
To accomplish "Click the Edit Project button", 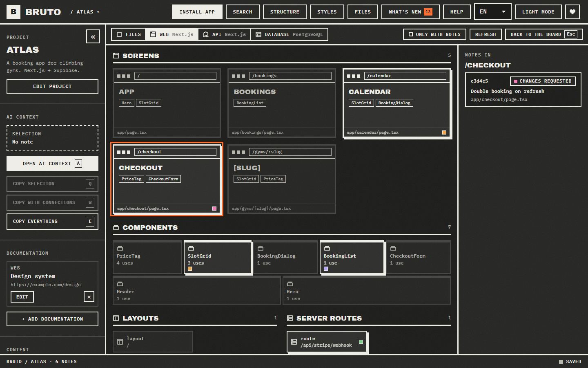I will tap(52, 86).
